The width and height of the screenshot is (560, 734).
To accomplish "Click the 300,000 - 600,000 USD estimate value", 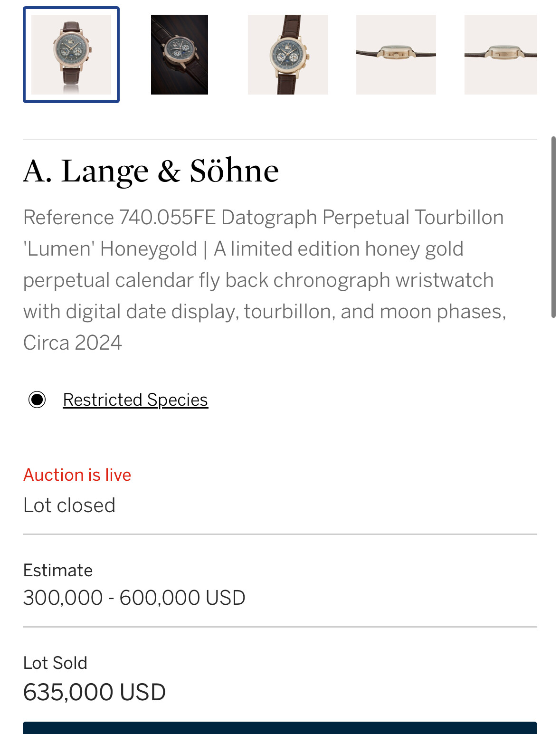I will [134, 598].
